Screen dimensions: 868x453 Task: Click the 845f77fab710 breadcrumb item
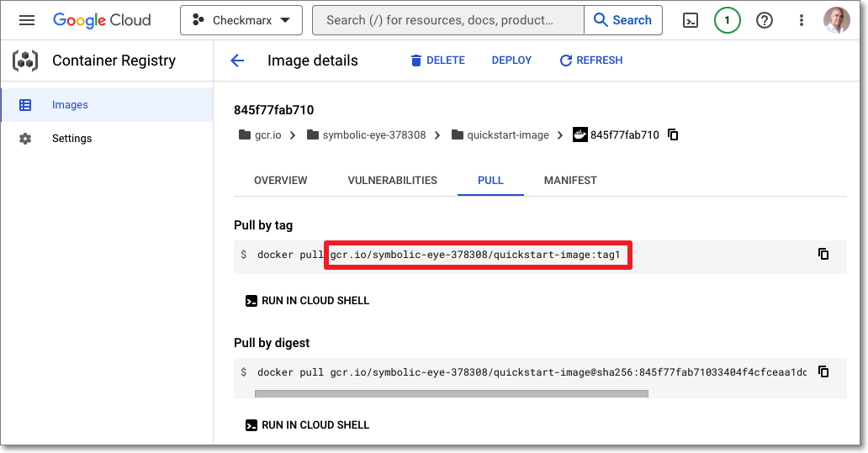point(617,135)
